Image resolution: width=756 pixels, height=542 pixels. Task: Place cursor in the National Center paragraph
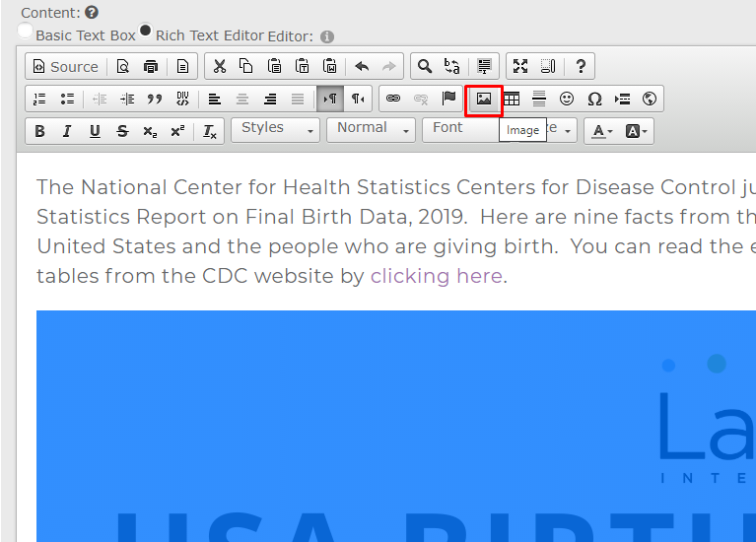pos(396,232)
